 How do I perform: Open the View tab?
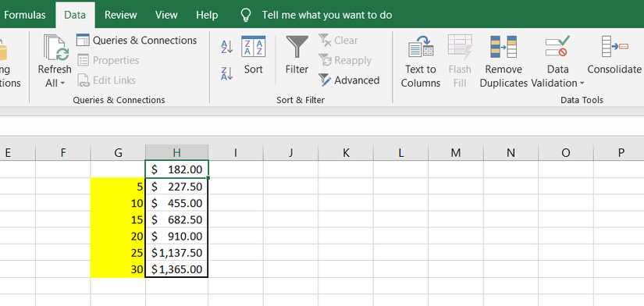click(166, 15)
